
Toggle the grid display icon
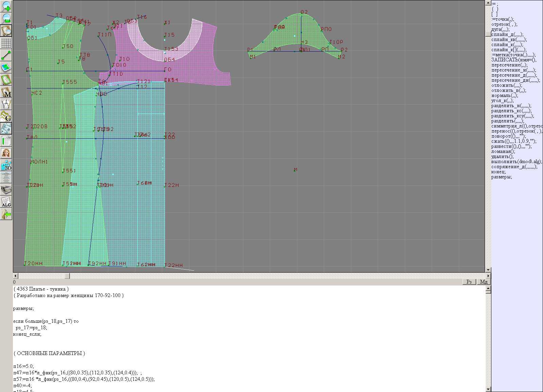point(6,43)
